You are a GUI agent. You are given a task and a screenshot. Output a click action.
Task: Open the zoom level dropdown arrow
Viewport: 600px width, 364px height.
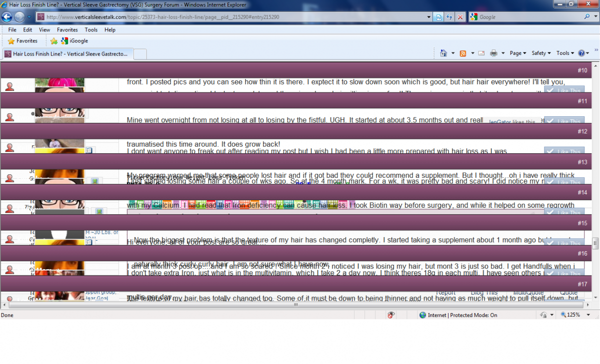pyautogui.click(x=588, y=315)
